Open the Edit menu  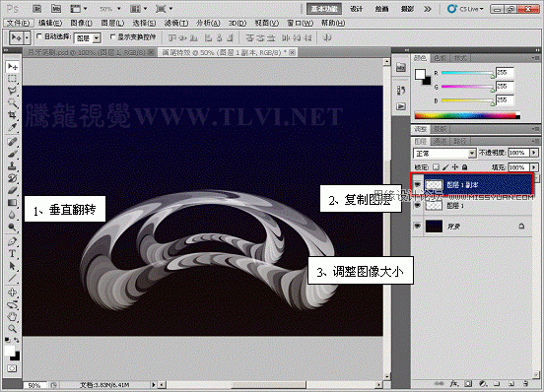(50, 23)
